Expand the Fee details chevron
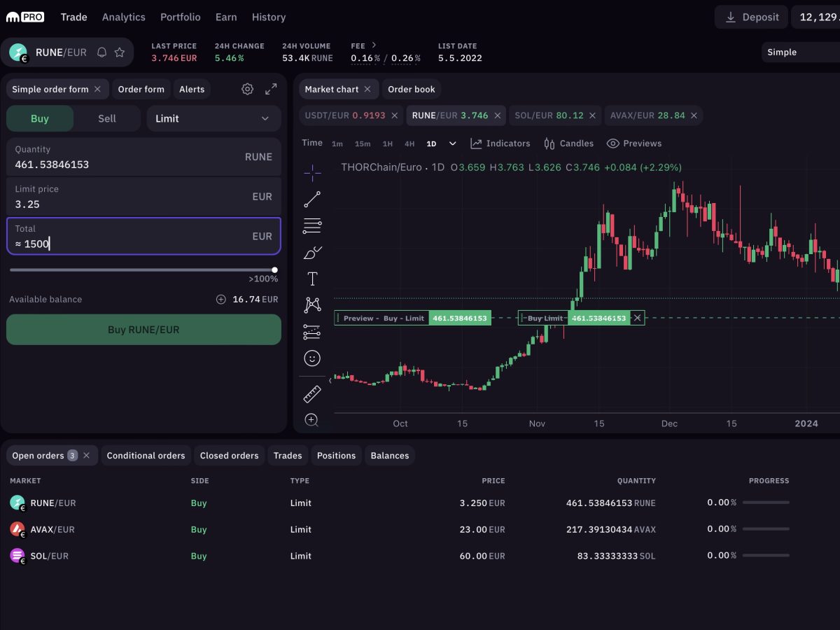This screenshot has height=630, width=840. pyautogui.click(x=374, y=45)
